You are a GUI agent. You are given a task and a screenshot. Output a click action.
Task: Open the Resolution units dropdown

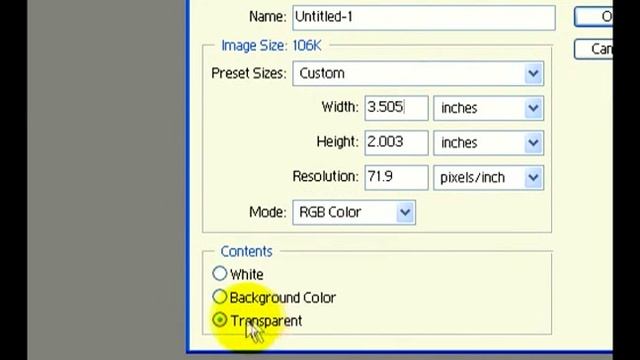click(489, 178)
